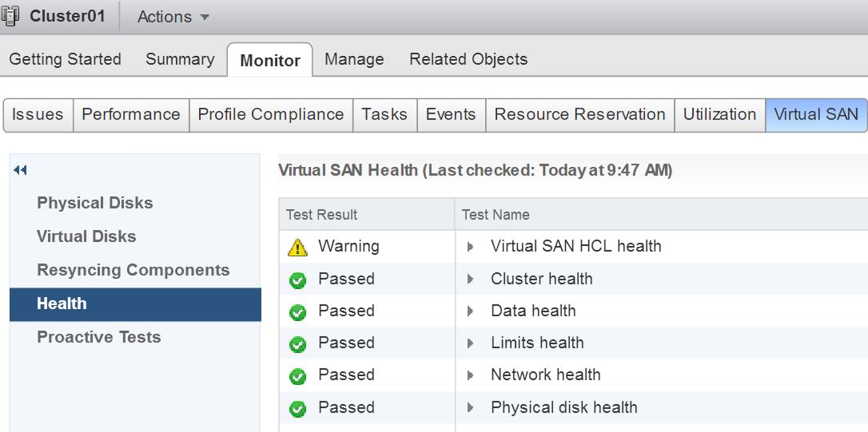Switch to the Manage tab
The height and width of the screenshot is (432, 868).
click(x=354, y=59)
